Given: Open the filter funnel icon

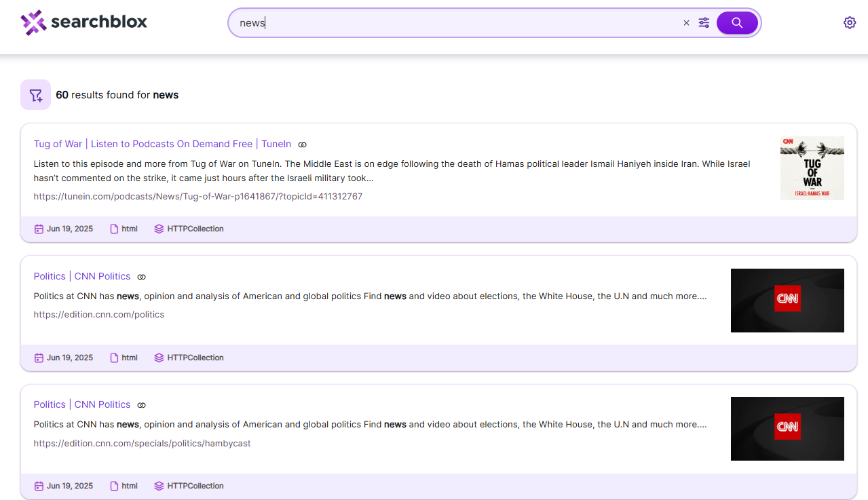Looking at the screenshot, I should pyautogui.click(x=35, y=95).
